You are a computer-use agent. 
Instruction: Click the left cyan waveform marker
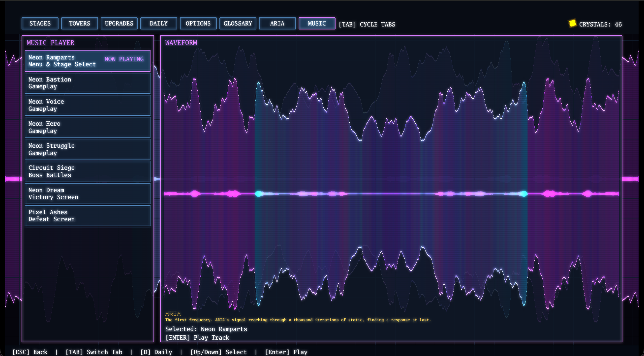pos(259,194)
